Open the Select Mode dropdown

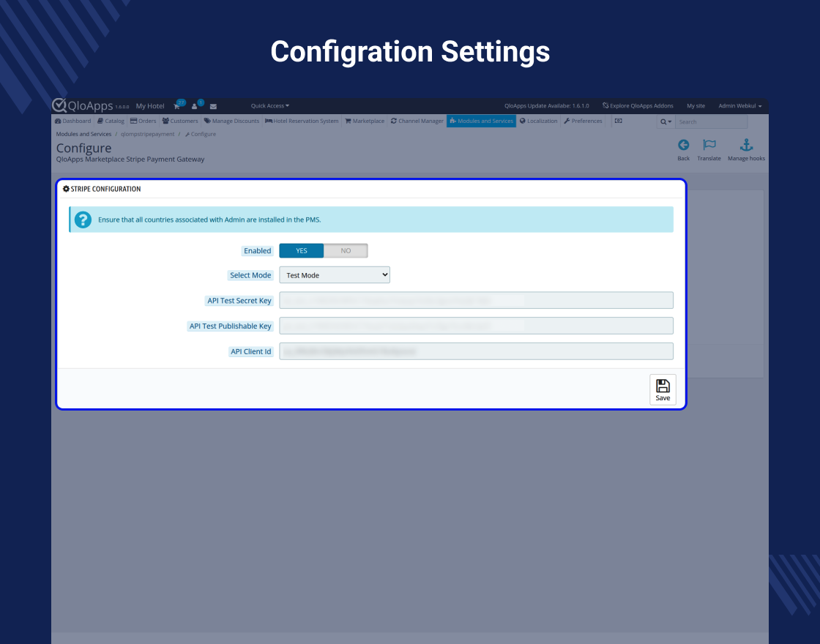coord(335,275)
